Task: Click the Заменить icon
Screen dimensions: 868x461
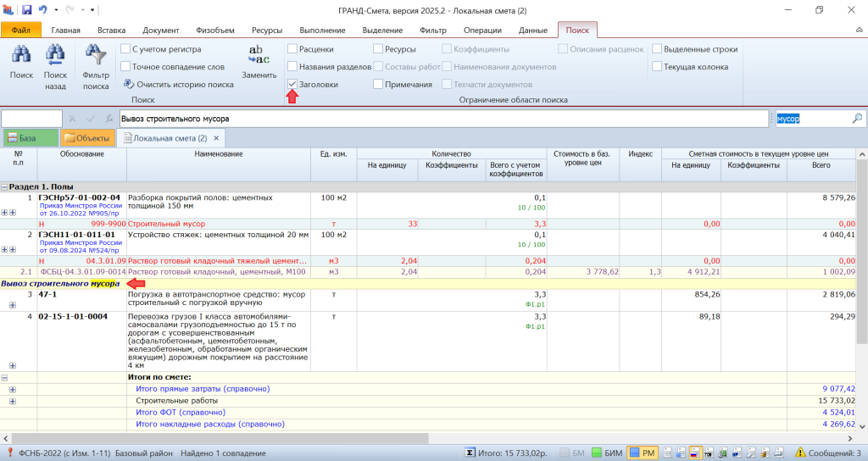Action: pos(259,55)
